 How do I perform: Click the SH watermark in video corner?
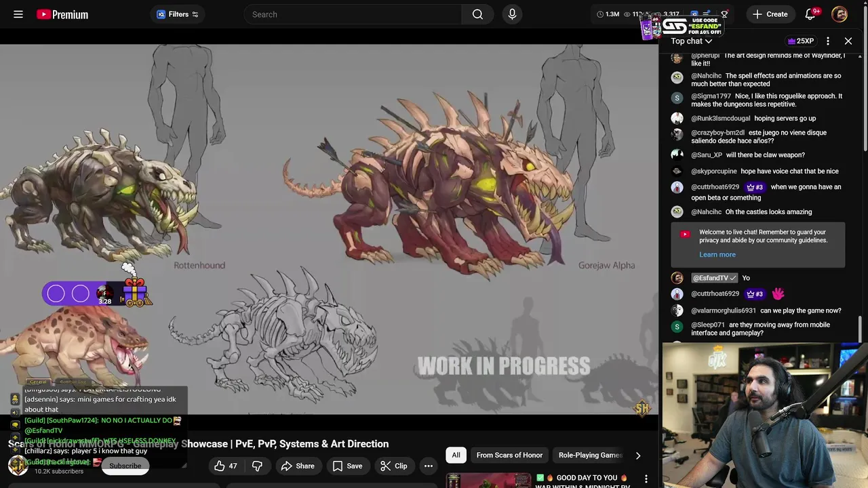tap(642, 408)
